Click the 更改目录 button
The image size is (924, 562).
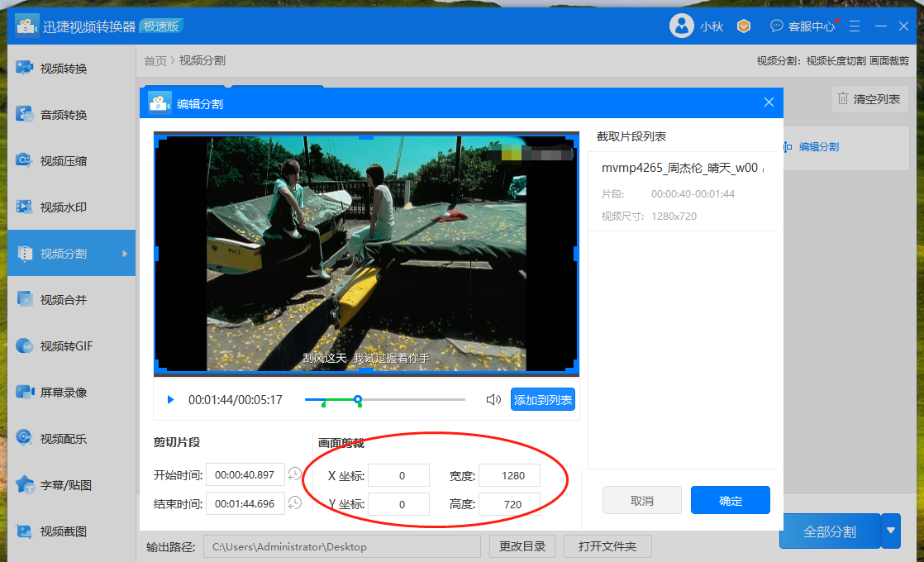[x=522, y=546]
